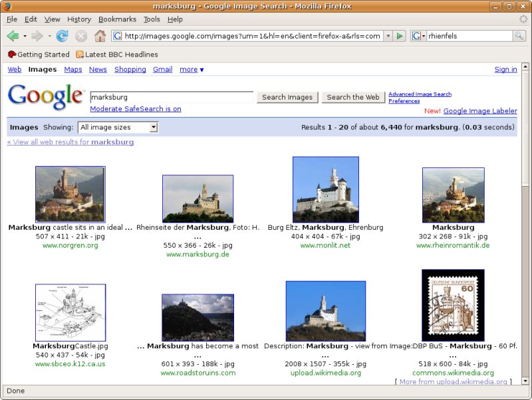Expand the address bar URL history dropdown
Viewport: 532px width, 400px height.
[388, 36]
